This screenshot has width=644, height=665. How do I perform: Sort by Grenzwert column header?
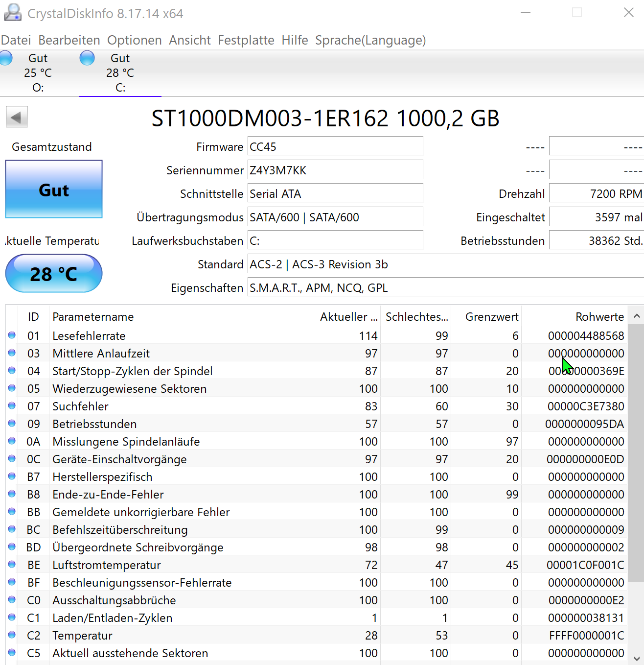pos(486,317)
